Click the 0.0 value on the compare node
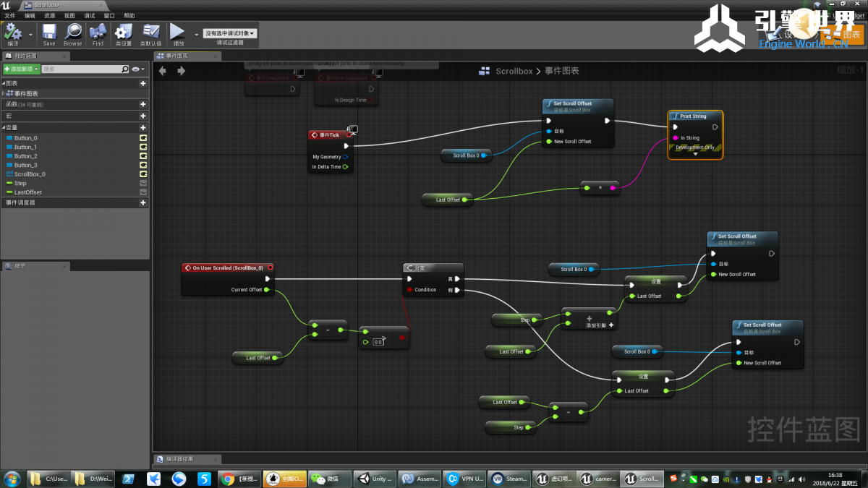This screenshot has height=488, width=868. (x=378, y=342)
